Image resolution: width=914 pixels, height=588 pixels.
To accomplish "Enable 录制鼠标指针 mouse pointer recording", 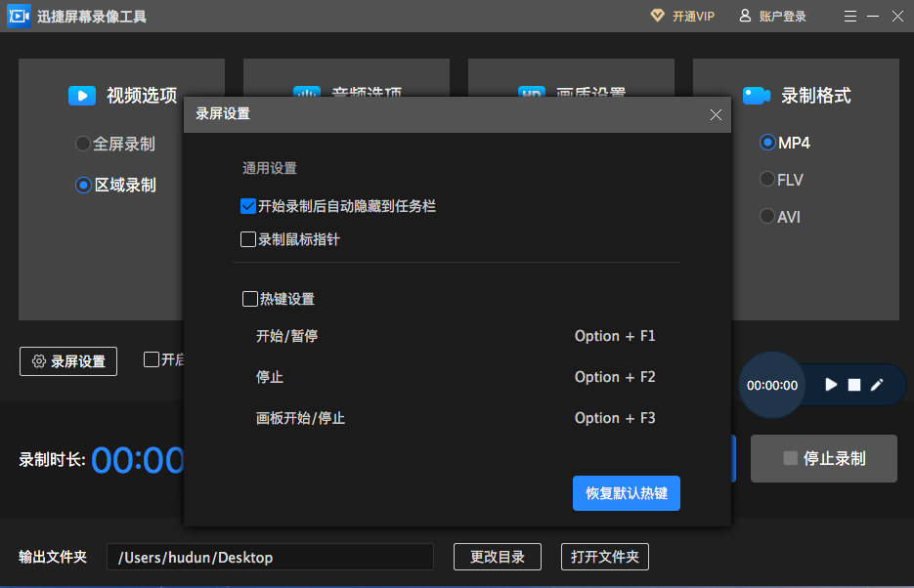I will coord(248,239).
